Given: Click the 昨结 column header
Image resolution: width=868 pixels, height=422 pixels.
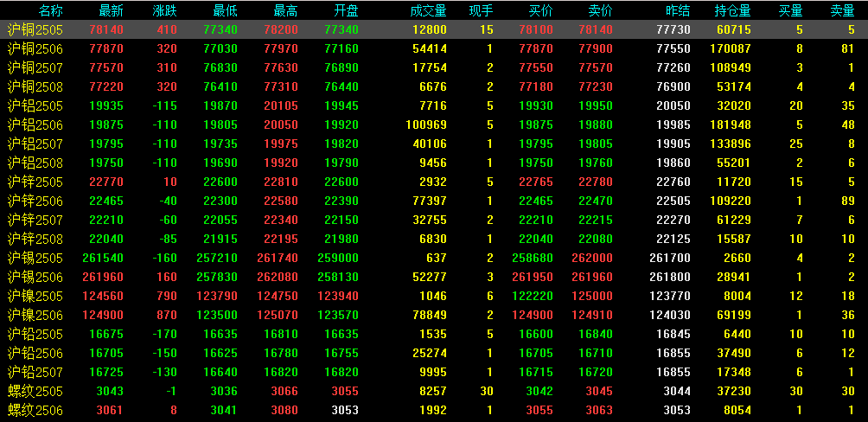Looking at the screenshot, I should click(x=679, y=10).
